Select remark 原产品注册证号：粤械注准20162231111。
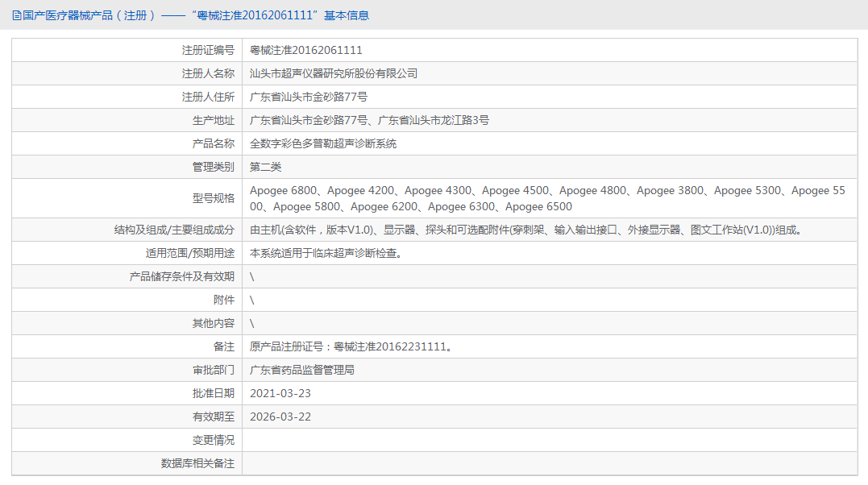Image resolution: width=868 pixels, height=485 pixels. tap(352, 346)
